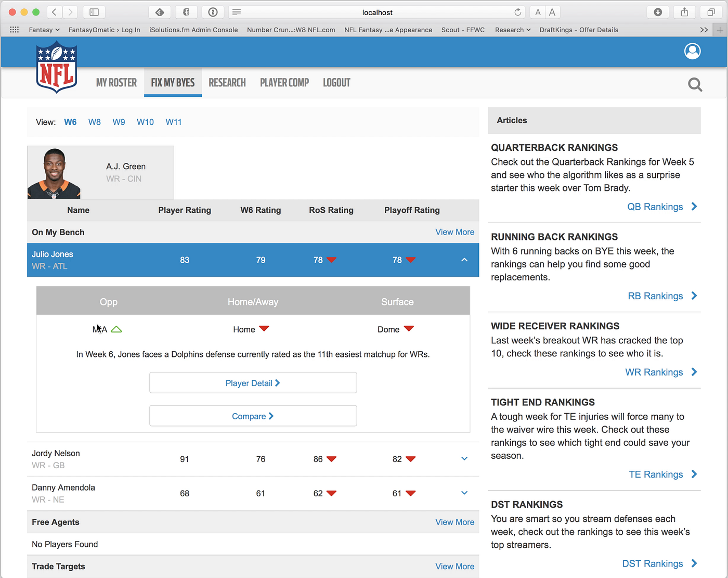Click View More for On My Bench
The image size is (728, 578).
point(454,232)
